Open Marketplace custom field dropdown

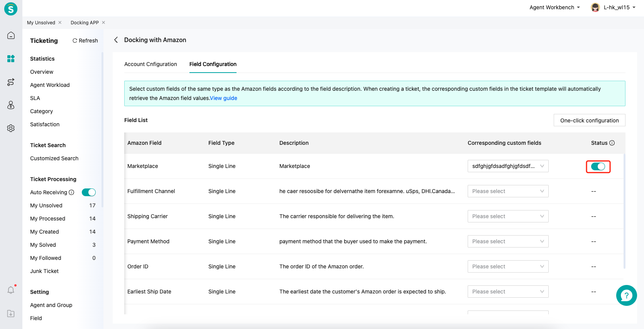pos(508,166)
